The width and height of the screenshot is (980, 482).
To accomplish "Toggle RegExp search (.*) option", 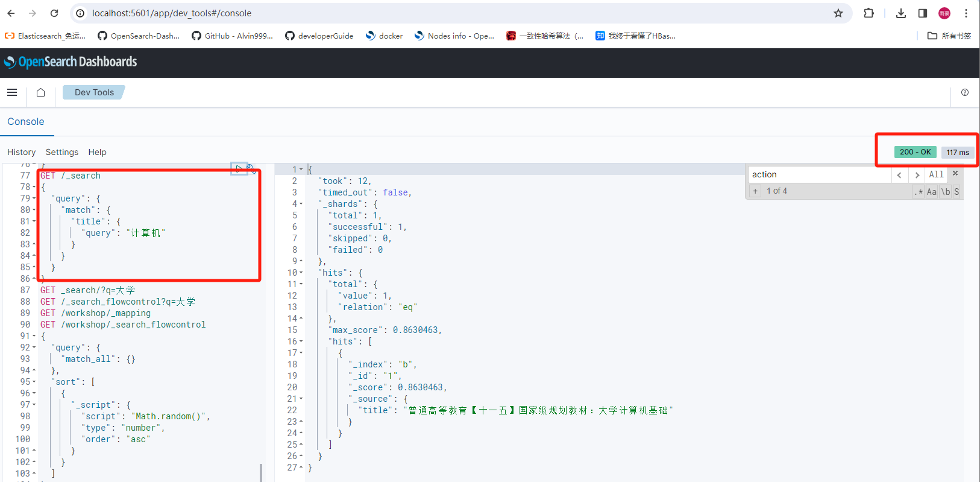I will (x=919, y=192).
